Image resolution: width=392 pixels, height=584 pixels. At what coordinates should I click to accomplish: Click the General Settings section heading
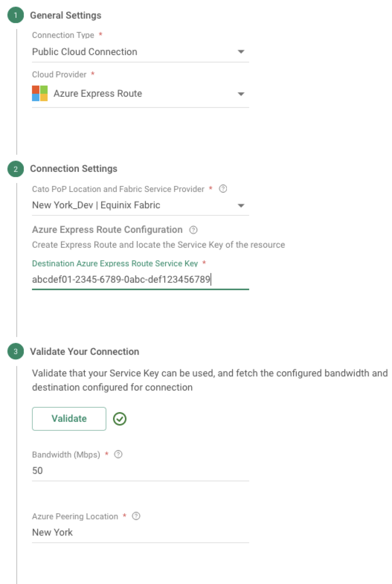65,15
